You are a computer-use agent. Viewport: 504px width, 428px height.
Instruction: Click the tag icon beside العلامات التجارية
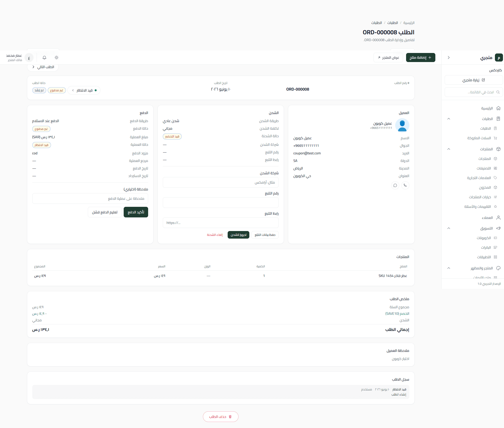tap(495, 178)
